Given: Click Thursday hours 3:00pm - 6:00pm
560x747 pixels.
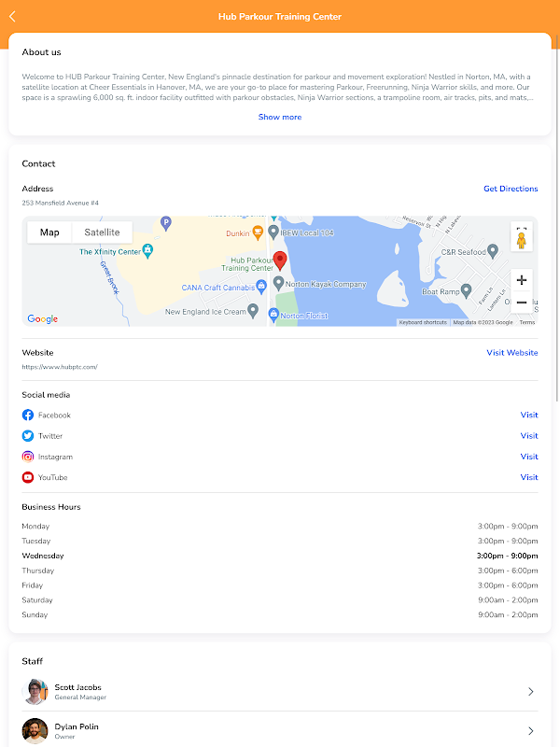Looking at the screenshot, I should tap(508, 571).
